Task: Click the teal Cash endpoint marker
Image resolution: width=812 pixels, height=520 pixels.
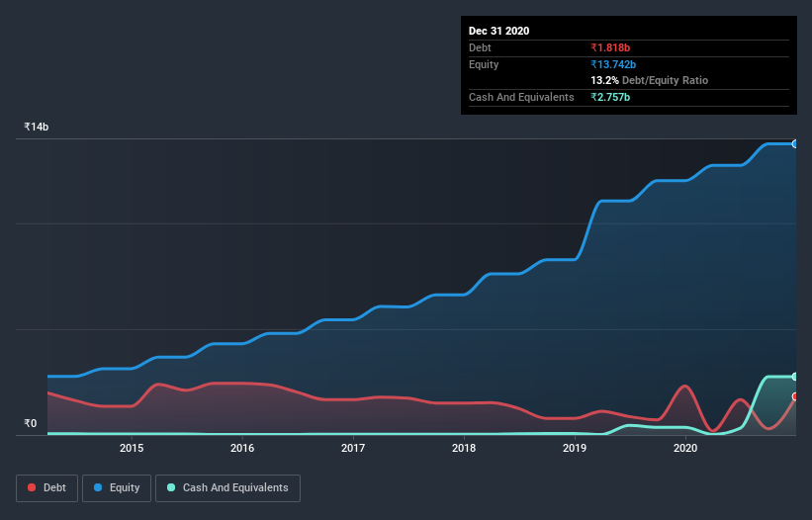Action: tap(795, 376)
